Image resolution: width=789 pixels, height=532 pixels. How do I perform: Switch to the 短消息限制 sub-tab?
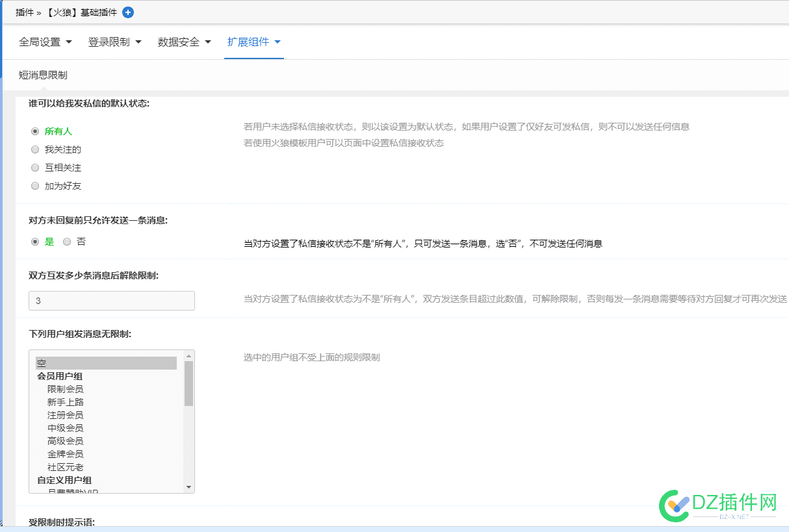pos(43,75)
